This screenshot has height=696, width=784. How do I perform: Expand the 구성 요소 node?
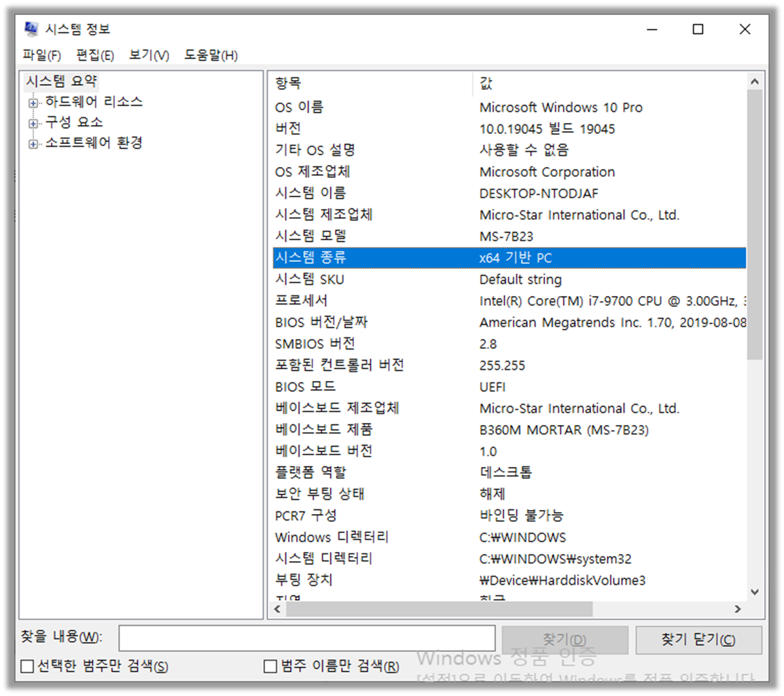[33, 124]
